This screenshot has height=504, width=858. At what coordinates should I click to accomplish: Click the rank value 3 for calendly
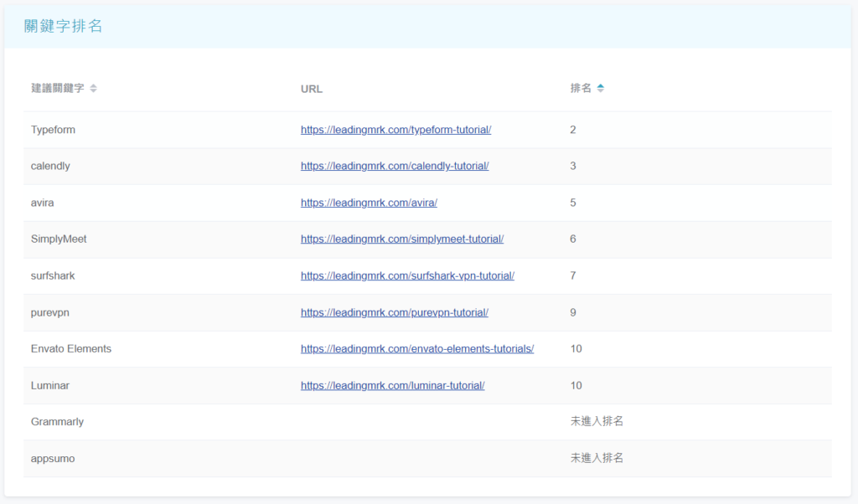pyautogui.click(x=573, y=166)
